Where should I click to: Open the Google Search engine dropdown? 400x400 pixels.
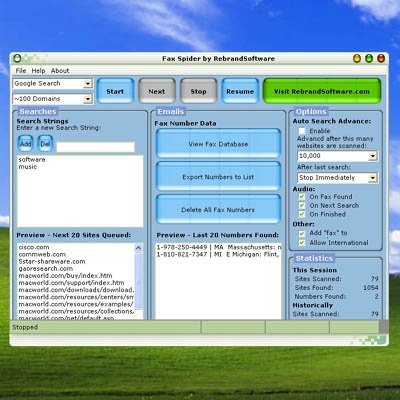(x=53, y=83)
